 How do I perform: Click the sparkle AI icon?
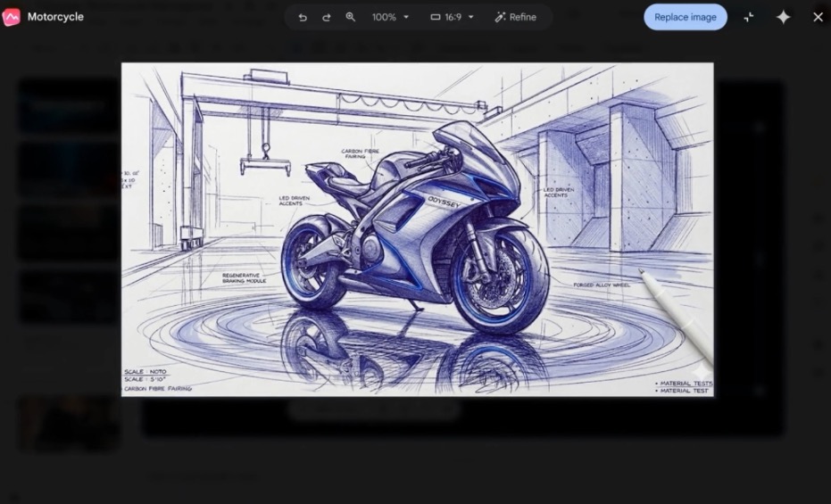(784, 17)
